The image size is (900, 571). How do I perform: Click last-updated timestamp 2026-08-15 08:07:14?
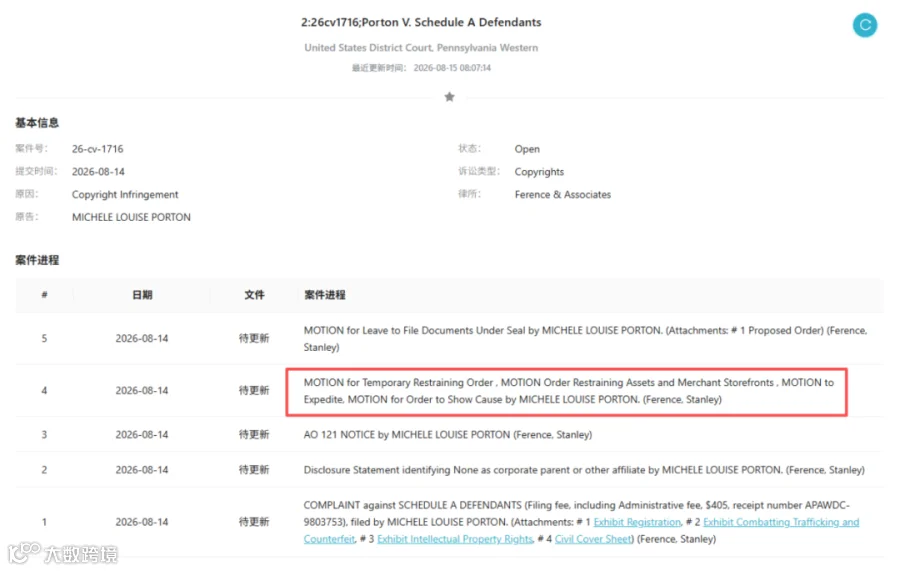click(x=452, y=68)
